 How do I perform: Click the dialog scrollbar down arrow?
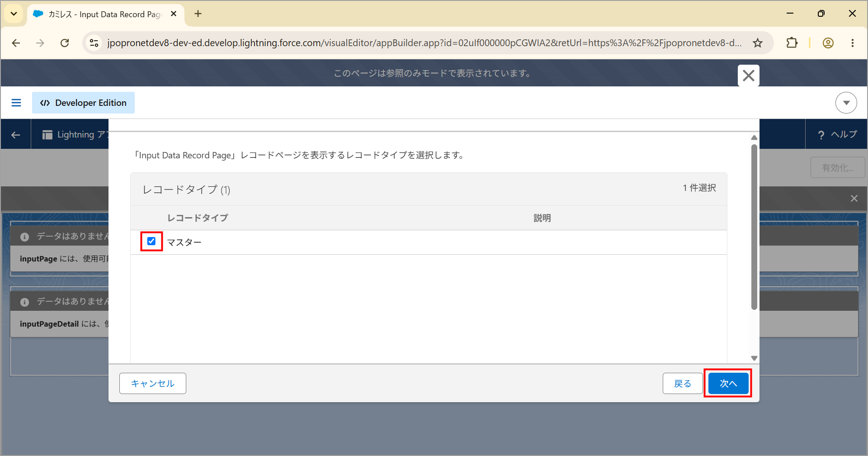(754, 358)
